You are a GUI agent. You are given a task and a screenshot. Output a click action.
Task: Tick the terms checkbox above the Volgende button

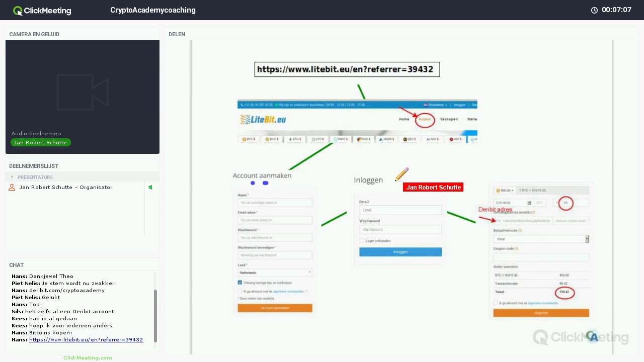[x=496, y=303]
